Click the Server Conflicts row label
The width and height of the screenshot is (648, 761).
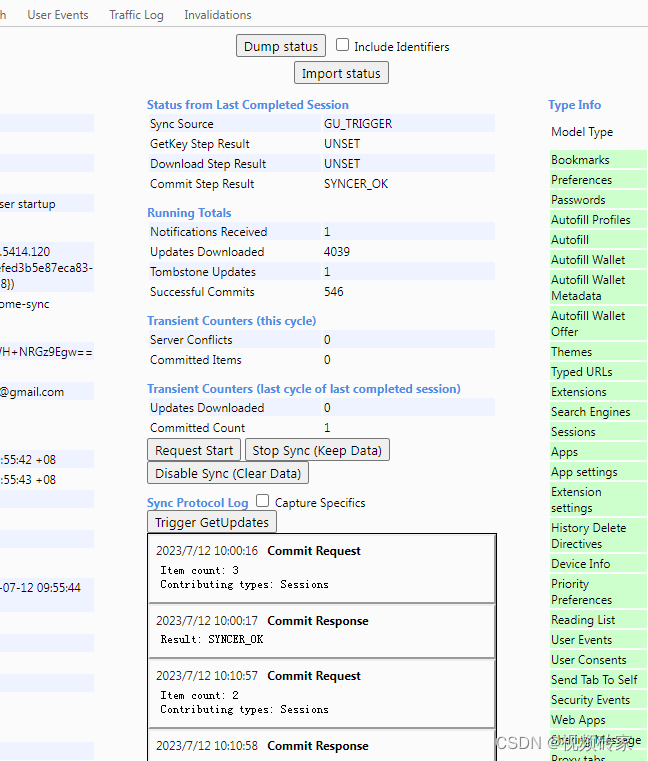coord(191,340)
